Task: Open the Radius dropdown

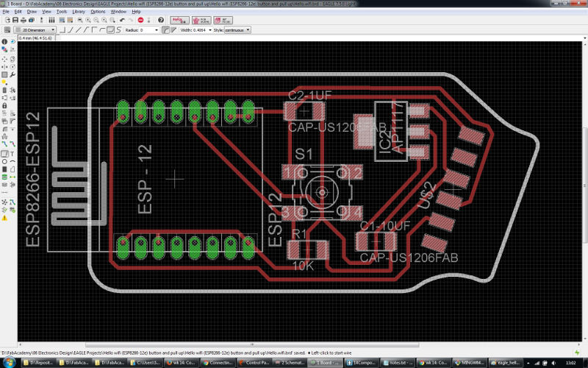Action: 157,30
